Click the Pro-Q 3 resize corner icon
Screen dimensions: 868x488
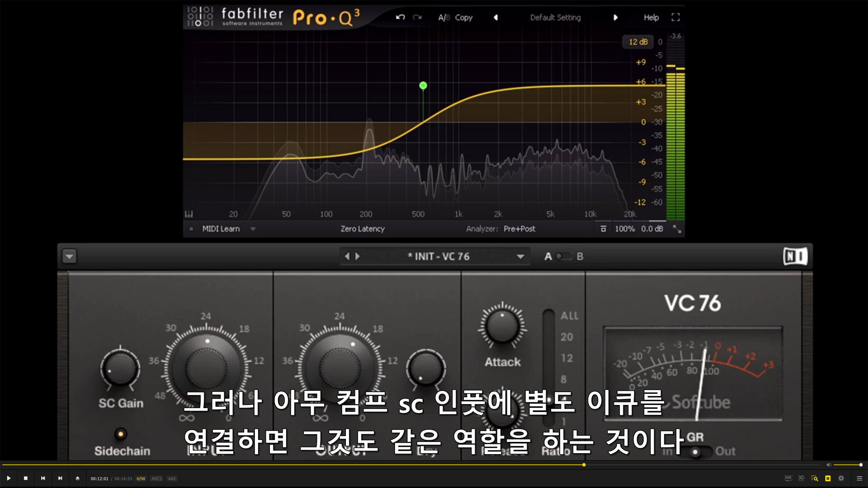click(x=677, y=229)
